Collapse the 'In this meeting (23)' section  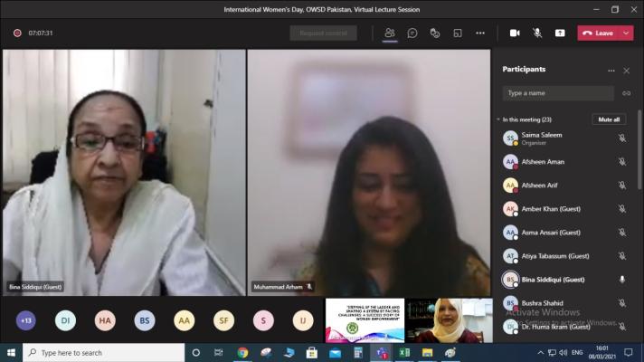[497, 119]
